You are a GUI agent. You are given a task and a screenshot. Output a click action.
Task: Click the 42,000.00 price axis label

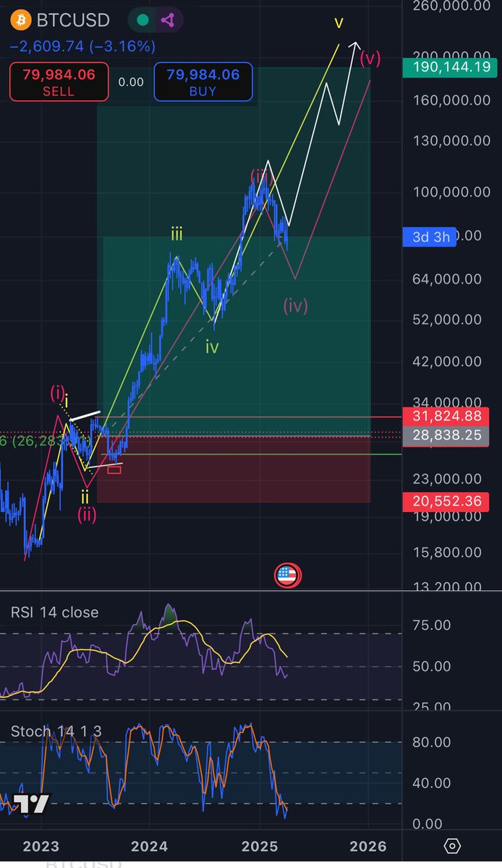pos(446,361)
